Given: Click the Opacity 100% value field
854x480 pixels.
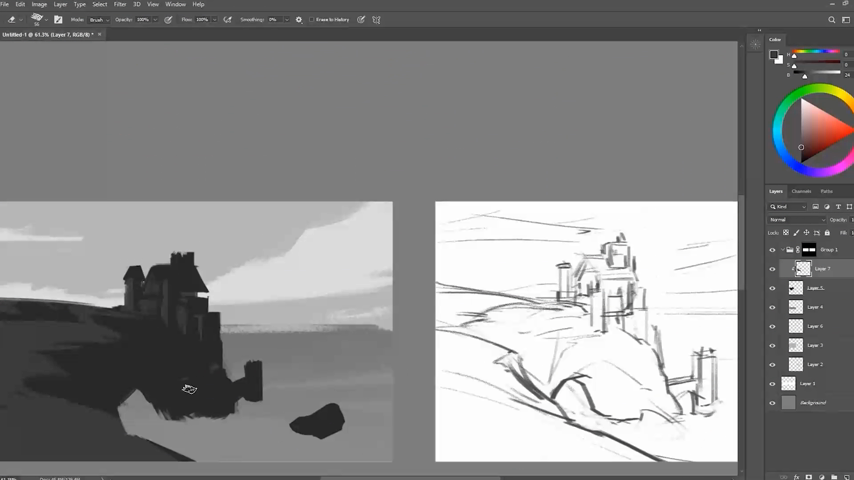Looking at the screenshot, I should (x=143, y=20).
